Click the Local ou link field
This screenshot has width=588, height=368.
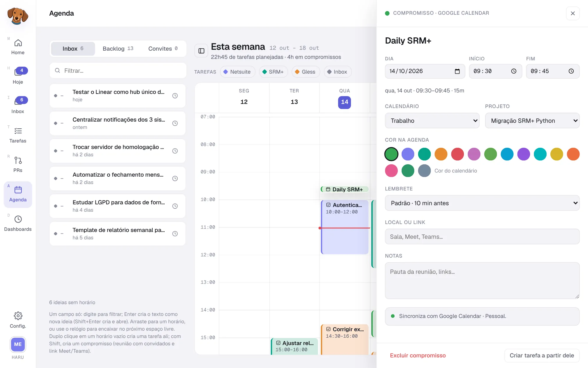(x=482, y=237)
